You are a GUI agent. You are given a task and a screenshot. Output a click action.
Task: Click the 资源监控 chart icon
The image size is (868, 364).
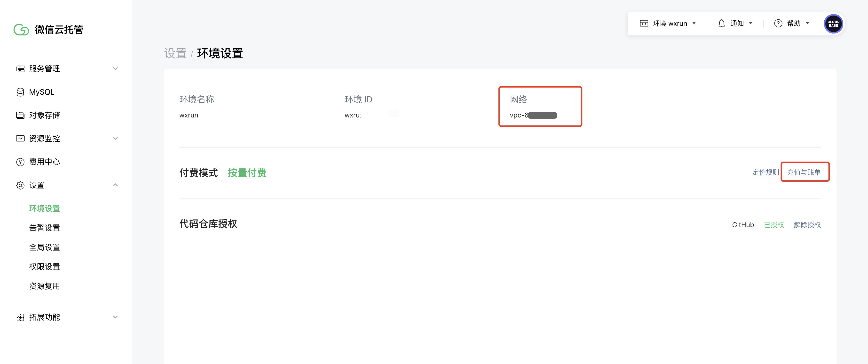coord(20,139)
